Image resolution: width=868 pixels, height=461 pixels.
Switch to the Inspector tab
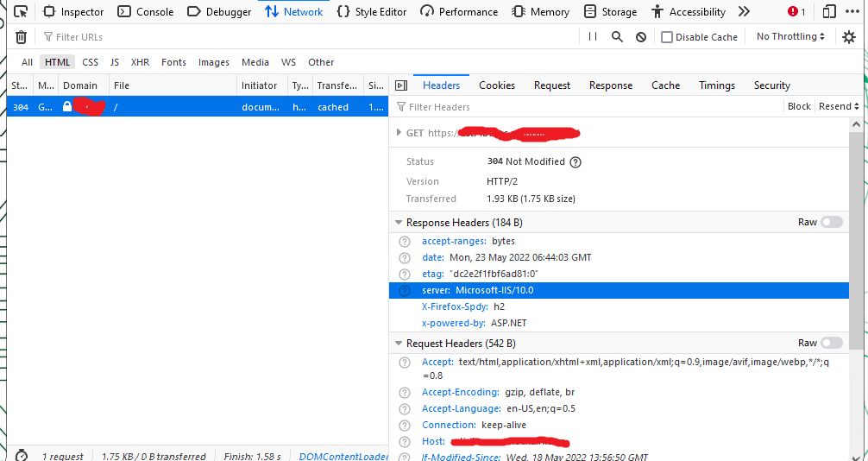[x=73, y=11]
